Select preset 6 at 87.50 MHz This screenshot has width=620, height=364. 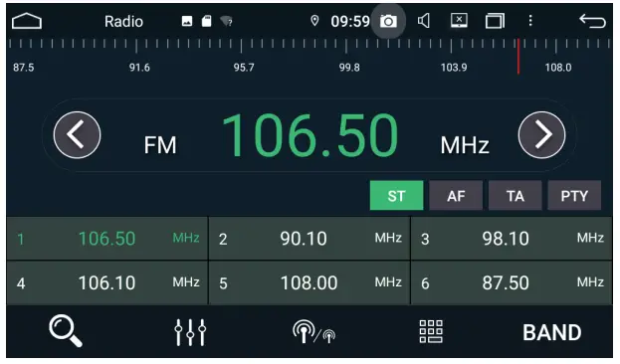coord(512,283)
